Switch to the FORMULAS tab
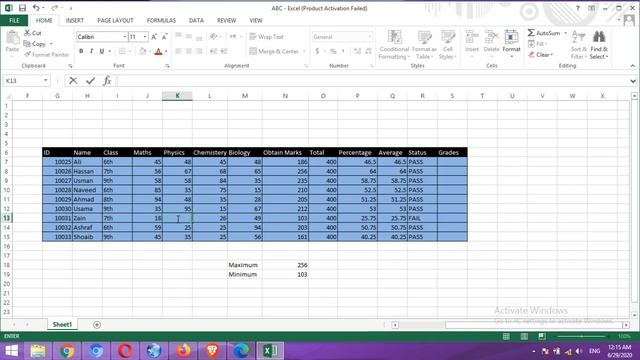 coord(161,20)
